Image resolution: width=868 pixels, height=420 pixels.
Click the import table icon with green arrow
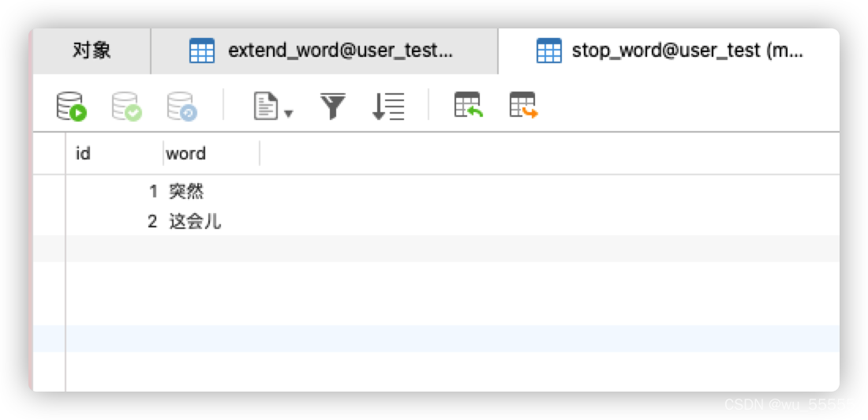(x=468, y=105)
